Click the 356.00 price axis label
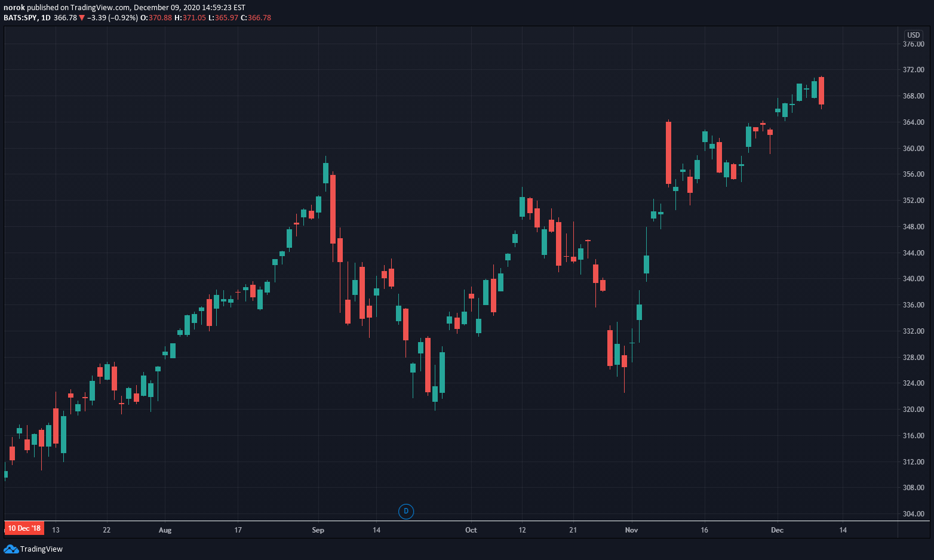The width and height of the screenshot is (934, 560). [913, 174]
